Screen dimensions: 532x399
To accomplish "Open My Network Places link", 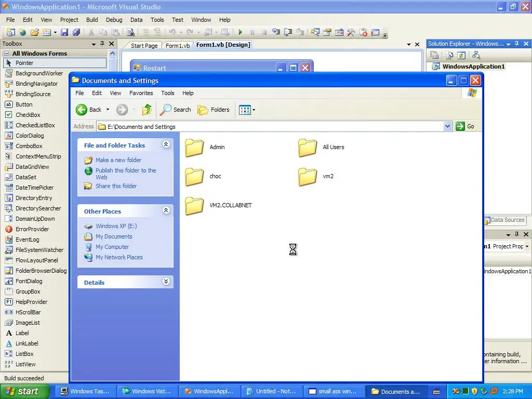I will pos(119,257).
